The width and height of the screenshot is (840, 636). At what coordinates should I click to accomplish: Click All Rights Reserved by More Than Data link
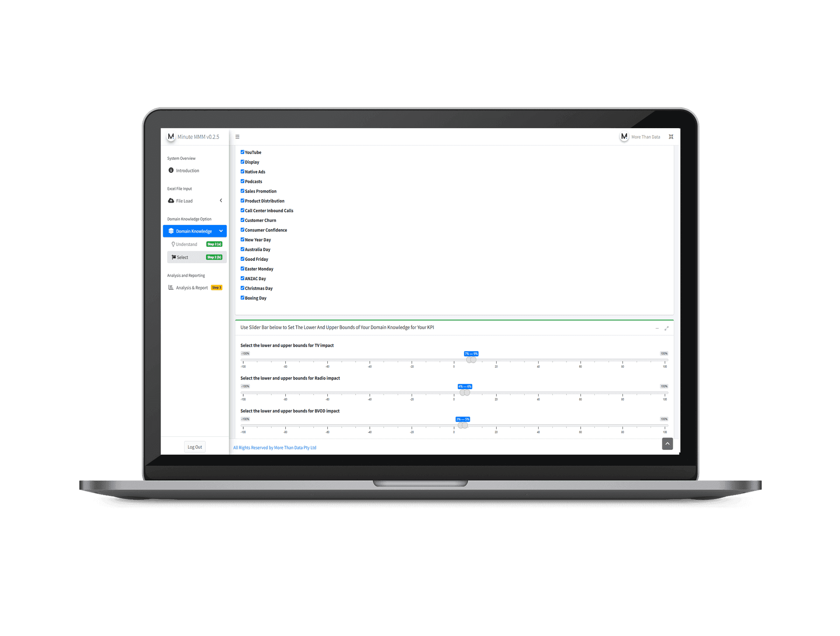(274, 448)
